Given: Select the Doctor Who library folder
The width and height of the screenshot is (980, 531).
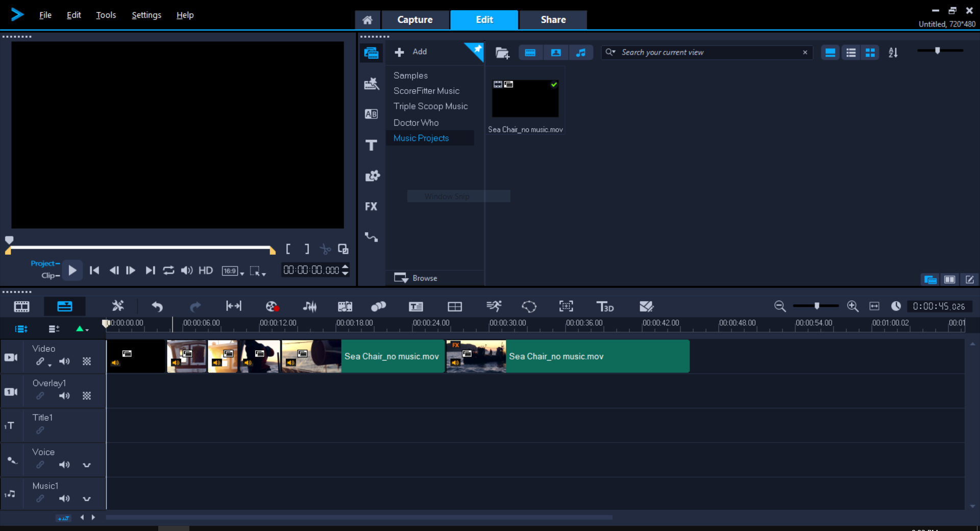Looking at the screenshot, I should tap(416, 123).
